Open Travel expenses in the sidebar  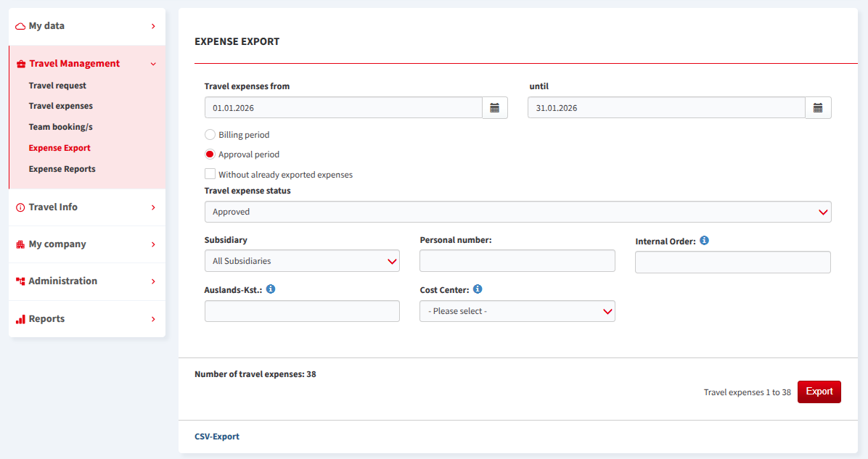pyautogui.click(x=61, y=106)
